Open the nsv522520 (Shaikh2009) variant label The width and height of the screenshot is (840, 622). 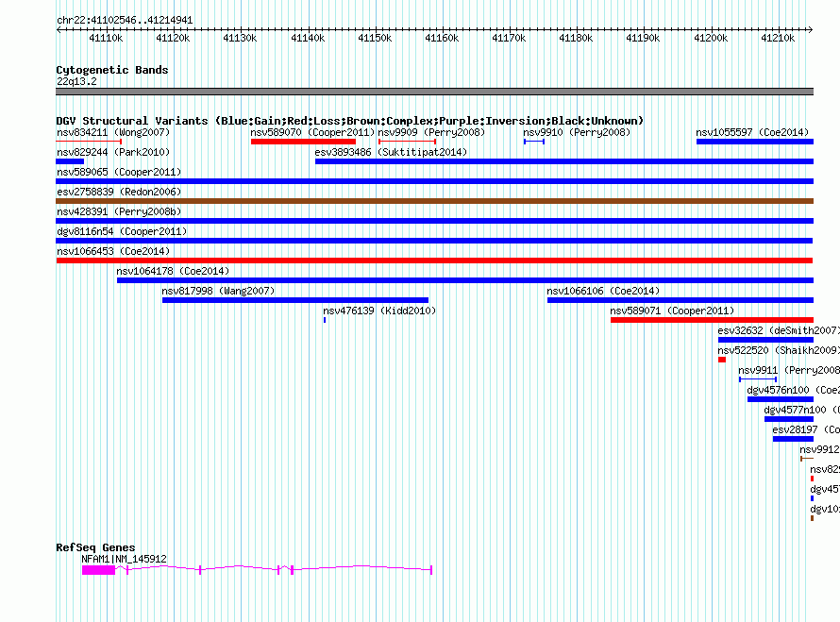click(779, 350)
